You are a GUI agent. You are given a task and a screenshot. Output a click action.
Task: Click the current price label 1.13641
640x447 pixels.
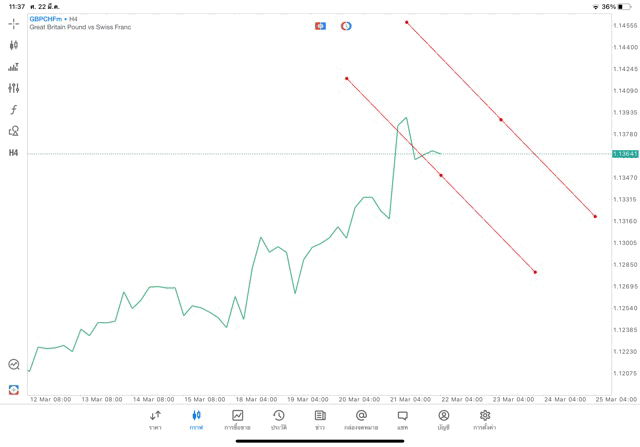(x=625, y=154)
